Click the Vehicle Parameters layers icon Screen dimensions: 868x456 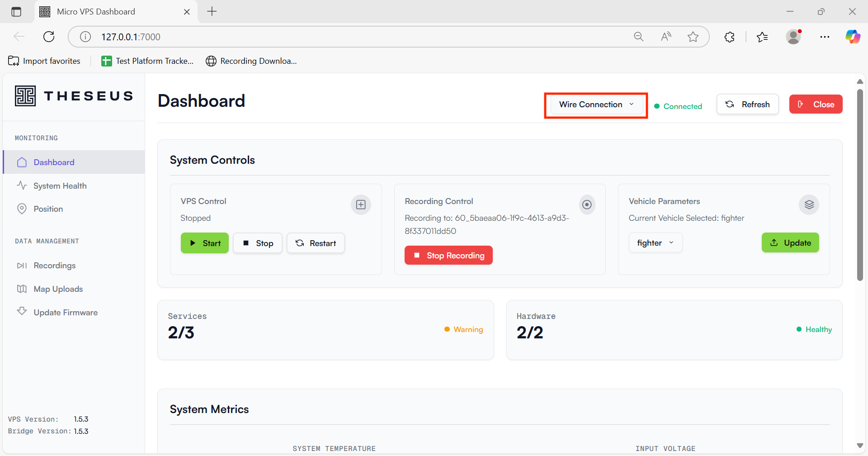point(809,205)
